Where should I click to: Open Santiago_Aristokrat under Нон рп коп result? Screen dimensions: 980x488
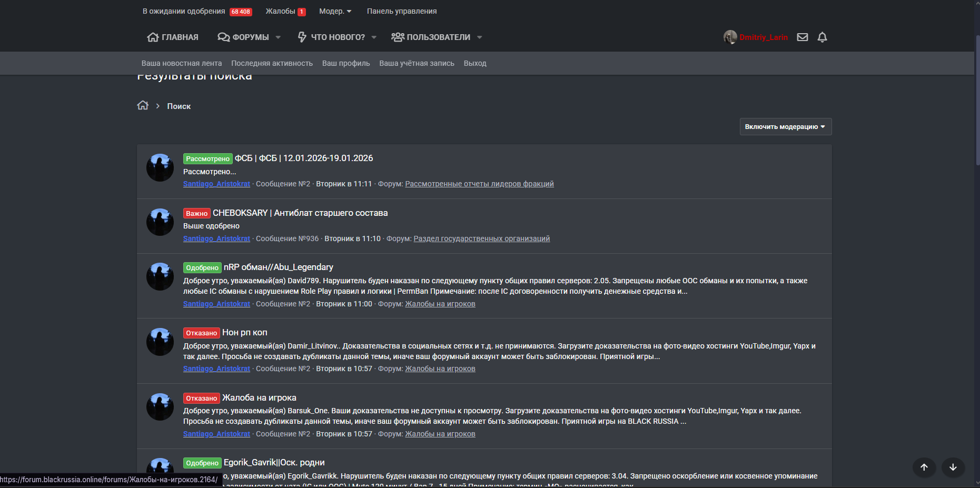click(216, 369)
